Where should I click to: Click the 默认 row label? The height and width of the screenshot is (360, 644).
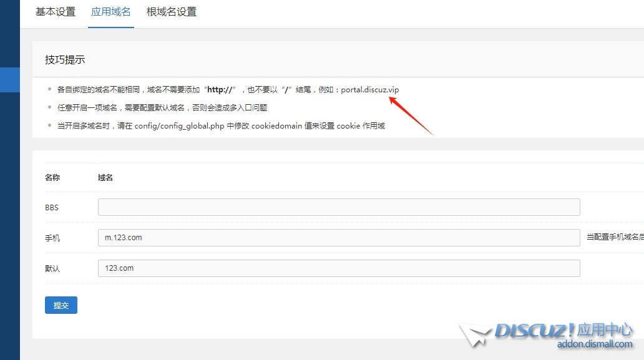52,268
